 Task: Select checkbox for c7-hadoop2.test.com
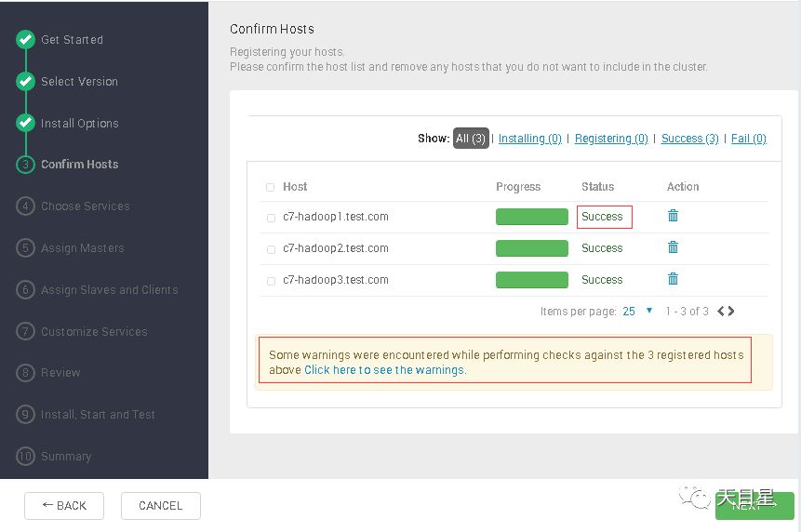click(x=271, y=249)
